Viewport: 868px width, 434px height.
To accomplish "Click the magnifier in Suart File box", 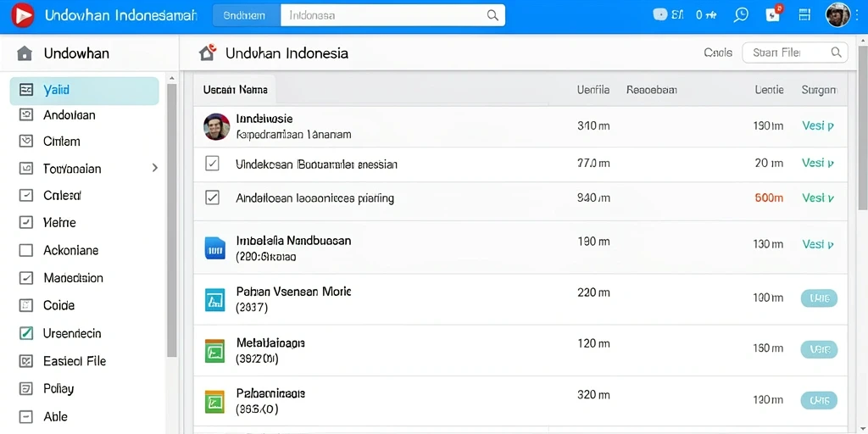I will [837, 53].
